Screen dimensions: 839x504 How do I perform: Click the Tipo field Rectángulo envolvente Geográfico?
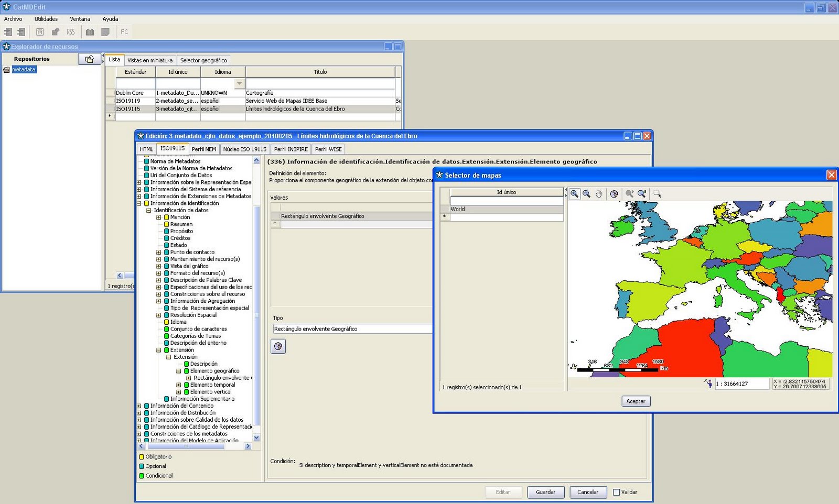pyautogui.click(x=352, y=329)
